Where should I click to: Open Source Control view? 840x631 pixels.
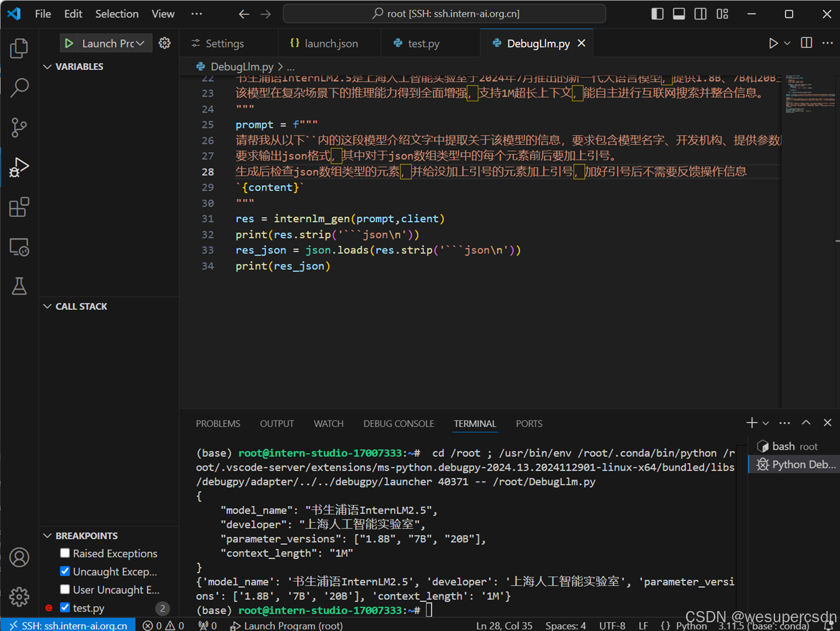pyautogui.click(x=19, y=127)
